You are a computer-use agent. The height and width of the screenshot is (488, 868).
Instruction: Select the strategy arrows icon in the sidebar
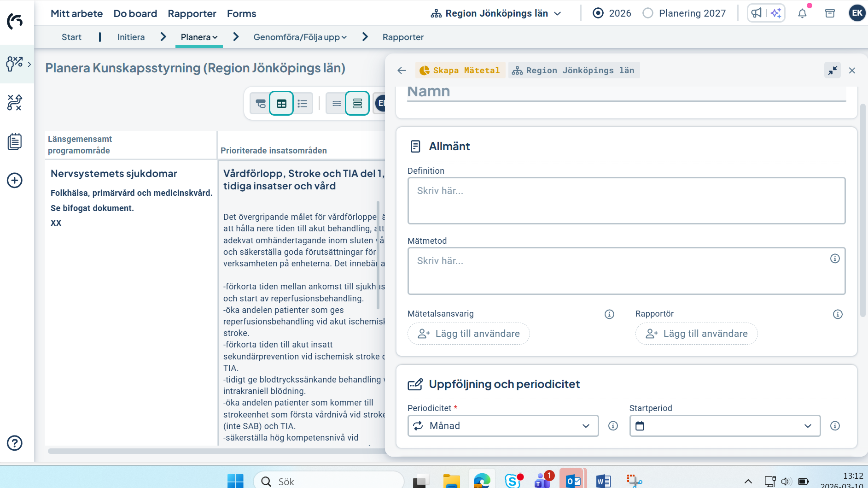click(x=14, y=102)
